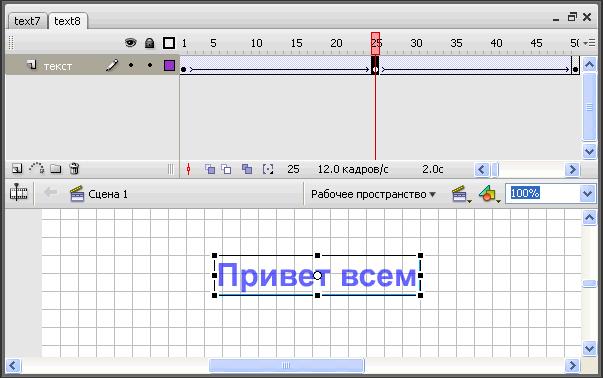Click the current frame value 25
Viewport: 603px width, 378px height.
click(x=293, y=169)
